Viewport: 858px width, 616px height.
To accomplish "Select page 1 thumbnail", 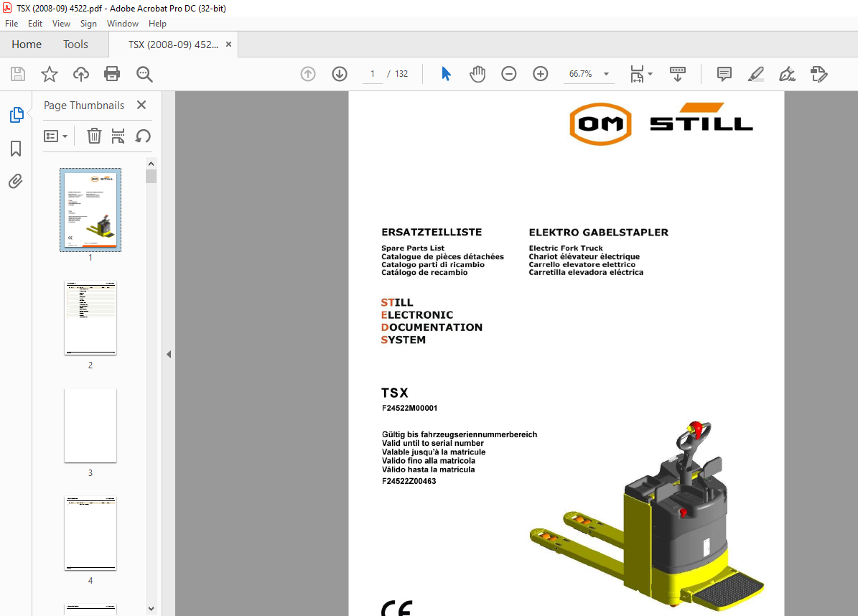I will tap(90, 210).
